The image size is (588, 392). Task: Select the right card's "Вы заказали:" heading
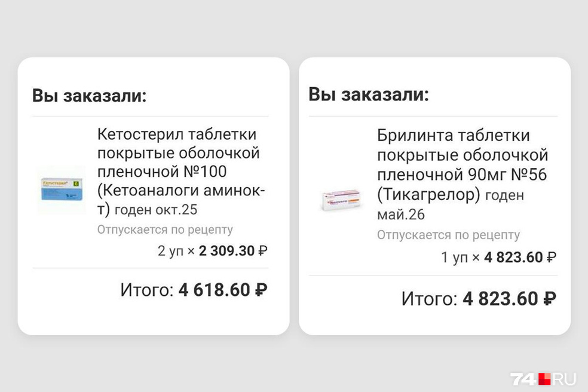(x=369, y=94)
